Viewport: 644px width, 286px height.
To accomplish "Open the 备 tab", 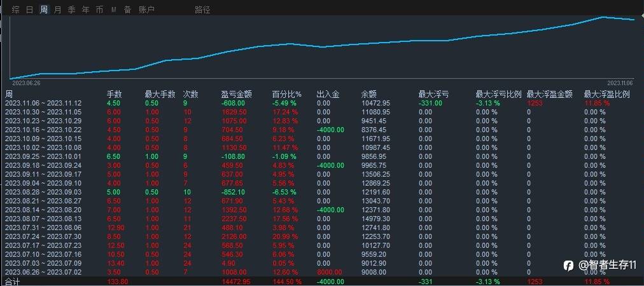I will pyautogui.click(x=127, y=10).
